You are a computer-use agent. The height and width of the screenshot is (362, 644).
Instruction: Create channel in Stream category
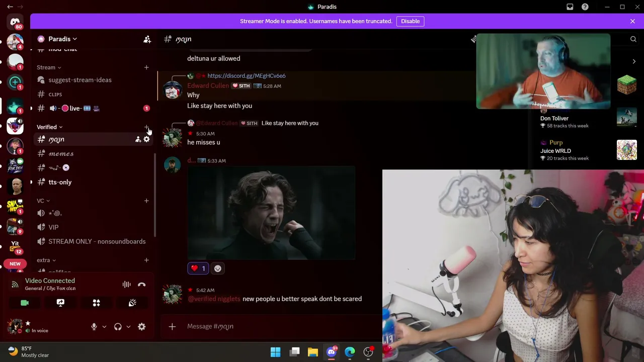click(146, 67)
